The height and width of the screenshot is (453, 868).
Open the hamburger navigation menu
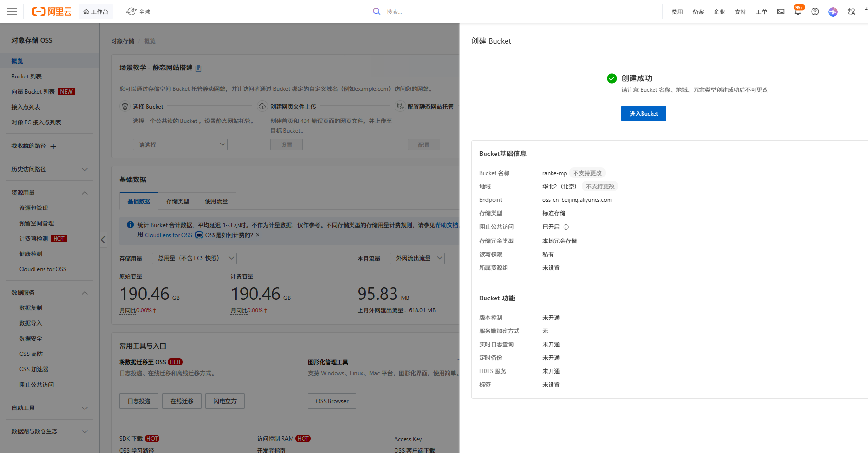[x=12, y=11]
